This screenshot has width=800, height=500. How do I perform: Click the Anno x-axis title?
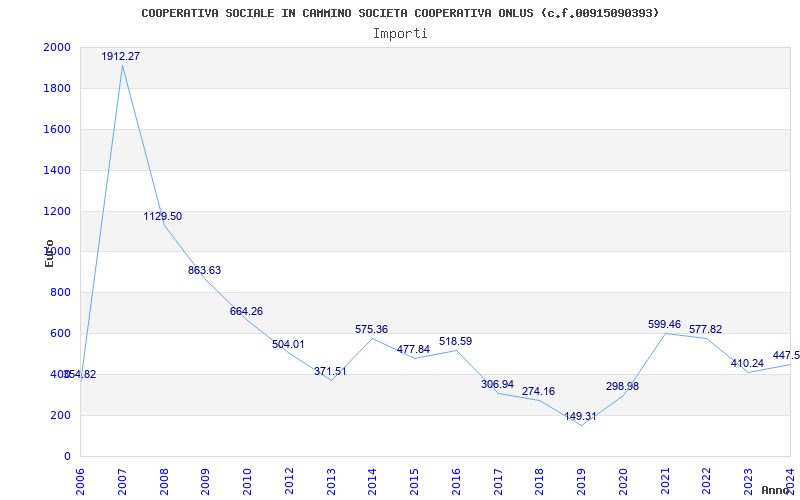tap(775, 490)
